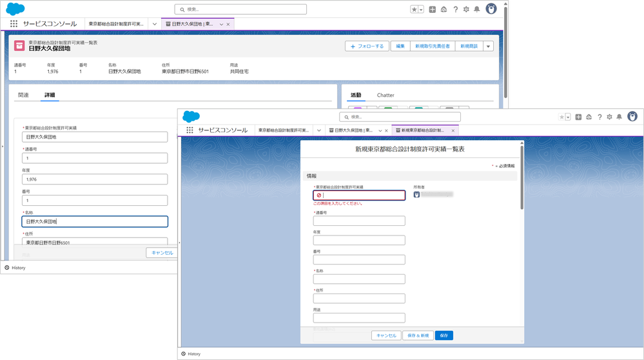
Task: Click required 東京都総合設計制度許可実績 field with error
Action: (x=359, y=195)
